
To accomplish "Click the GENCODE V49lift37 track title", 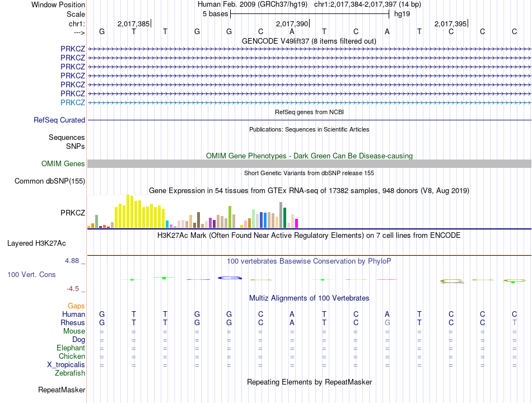I will click(x=309, y=41).
